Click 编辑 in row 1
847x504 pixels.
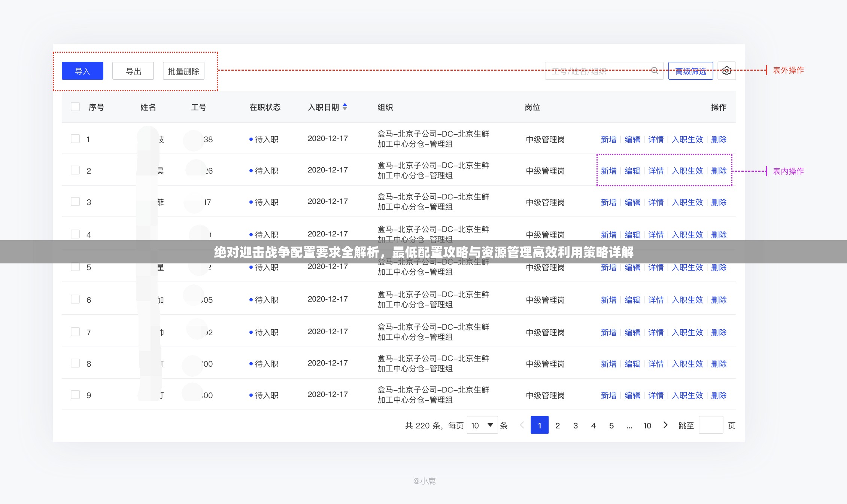pos(632,139)
